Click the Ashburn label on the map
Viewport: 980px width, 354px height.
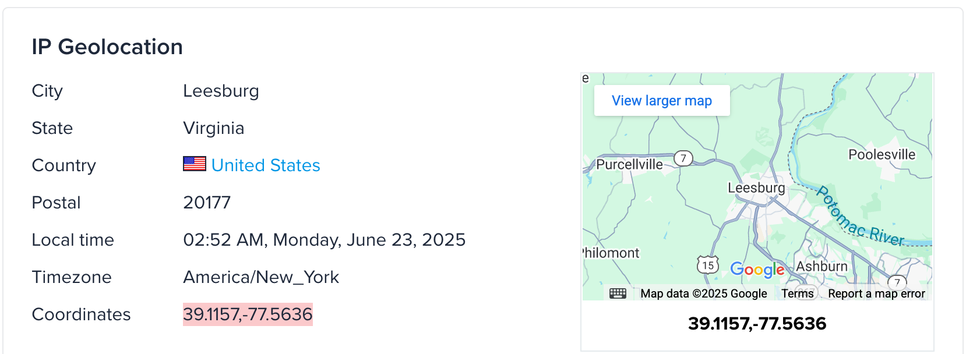(x=822, y=266)
